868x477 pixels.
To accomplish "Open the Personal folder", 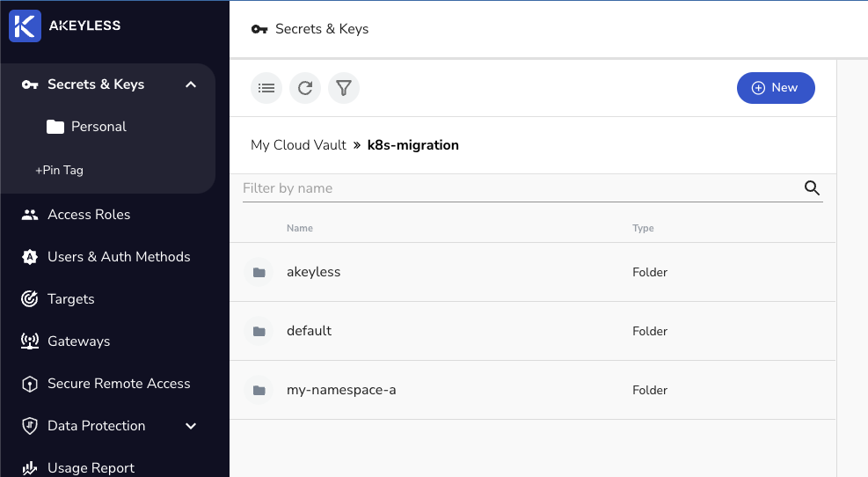I will [x=98, y=127].
